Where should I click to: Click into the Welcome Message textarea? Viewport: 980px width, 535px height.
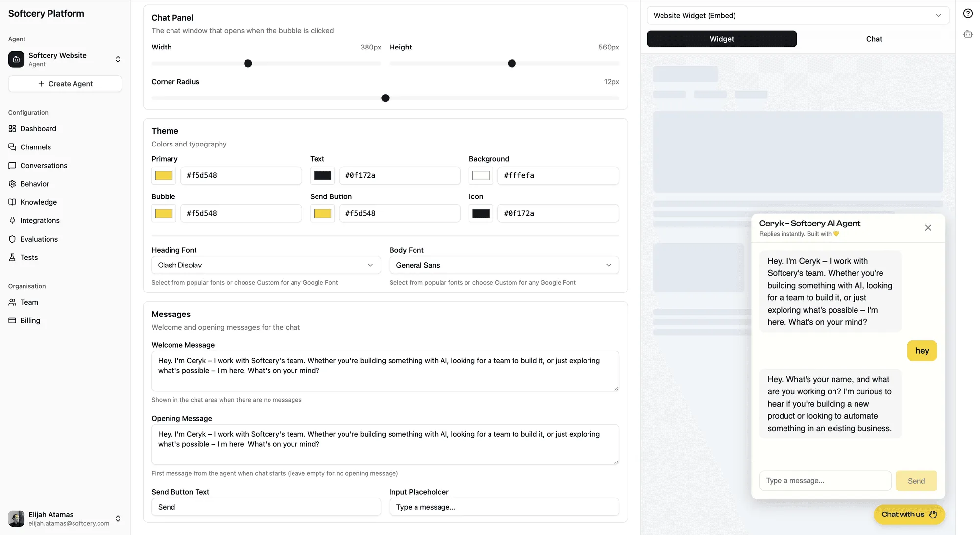(385, 371)
